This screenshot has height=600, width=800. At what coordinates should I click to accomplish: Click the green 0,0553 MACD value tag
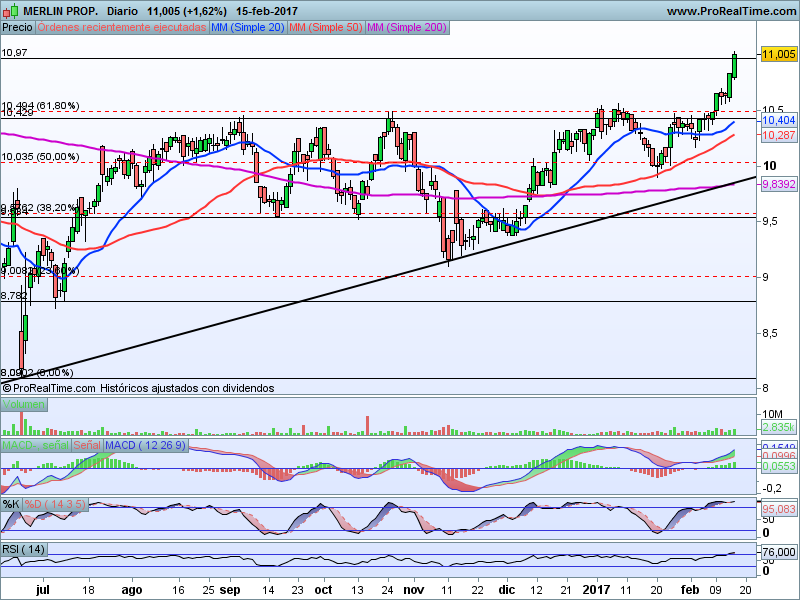coord(779,466)
